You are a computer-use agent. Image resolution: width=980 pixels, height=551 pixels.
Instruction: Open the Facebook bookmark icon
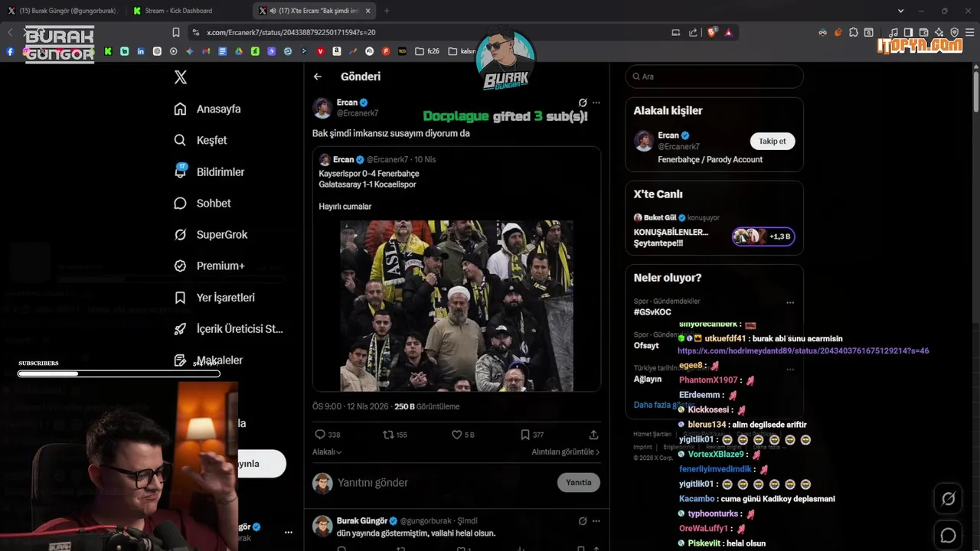tap(10, 51)
